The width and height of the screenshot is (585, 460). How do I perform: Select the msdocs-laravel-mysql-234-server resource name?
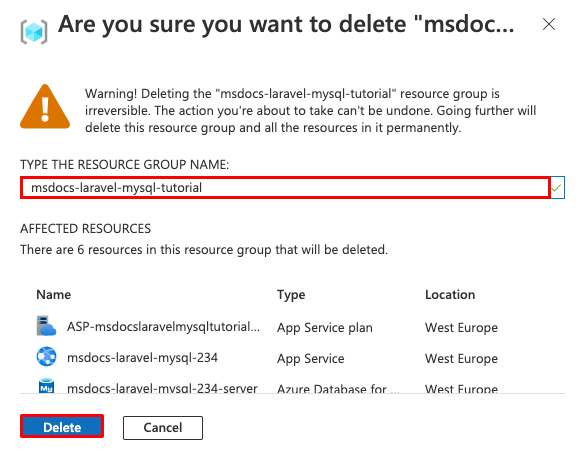[x=162, y=388]
